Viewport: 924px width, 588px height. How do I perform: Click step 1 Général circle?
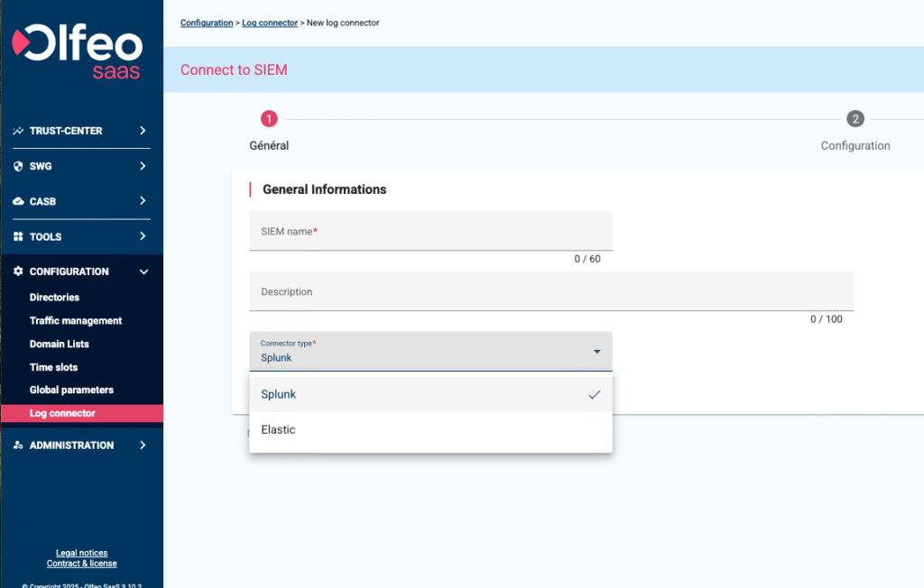[x=269, y=119]
